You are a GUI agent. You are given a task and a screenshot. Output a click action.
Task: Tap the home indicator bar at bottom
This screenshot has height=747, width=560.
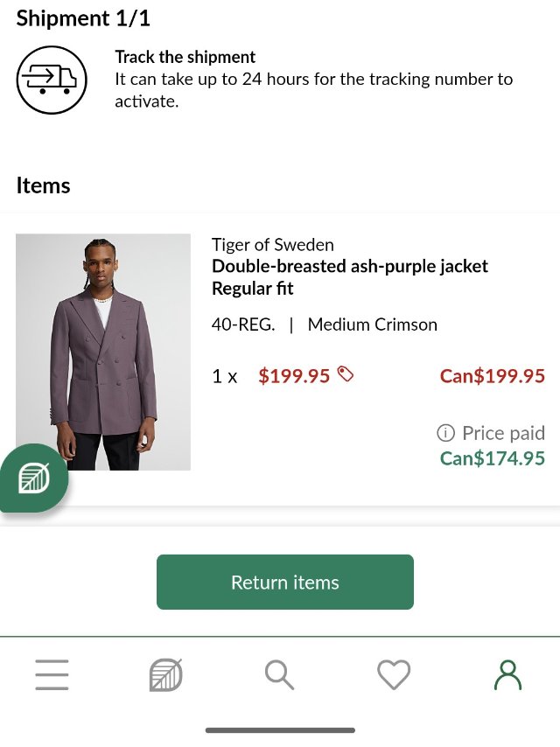(280, 730)
